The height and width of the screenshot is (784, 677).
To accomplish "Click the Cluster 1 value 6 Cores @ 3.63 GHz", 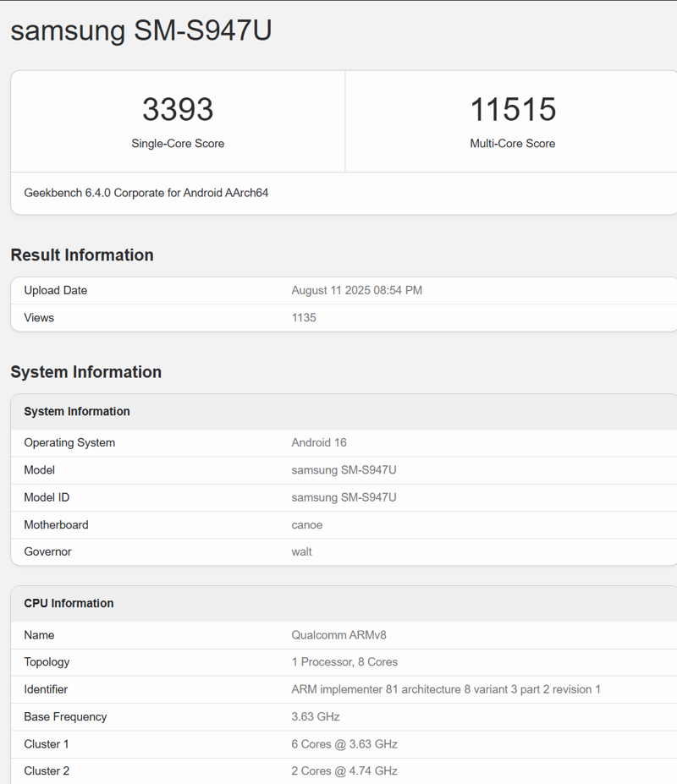I will tap(344, 744).
